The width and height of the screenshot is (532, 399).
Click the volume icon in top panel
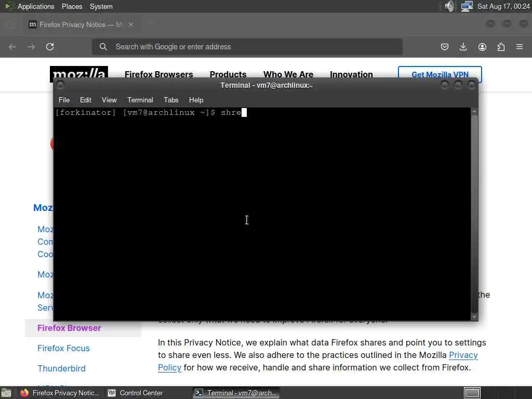coord(449,6)
